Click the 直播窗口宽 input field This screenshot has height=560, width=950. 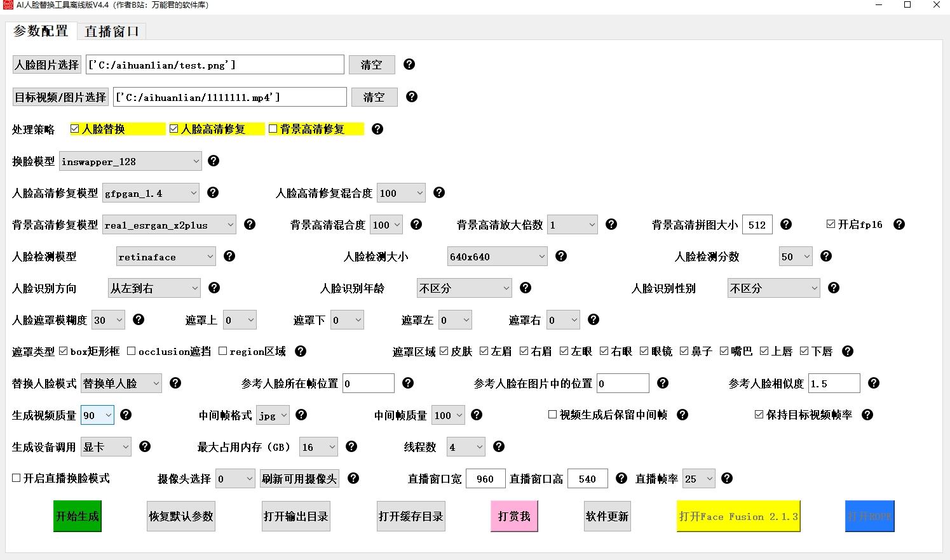pos(485,478)
